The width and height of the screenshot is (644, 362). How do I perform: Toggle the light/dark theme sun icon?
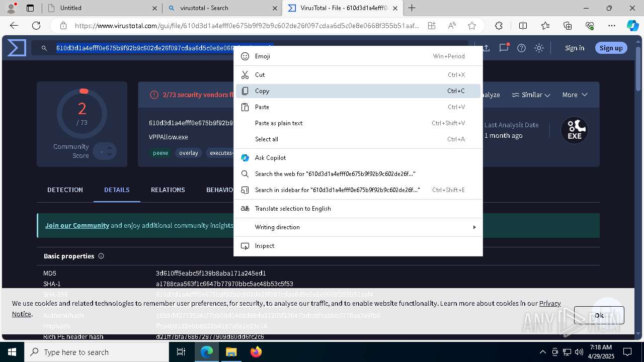pos(539,48)
